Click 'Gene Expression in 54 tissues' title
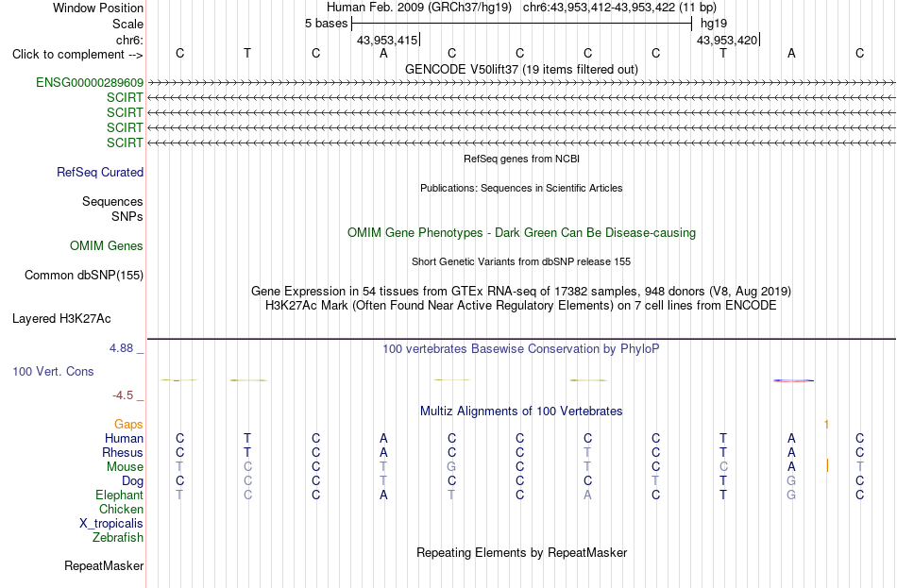Screen dimensions: 897x588 [521, 291]
